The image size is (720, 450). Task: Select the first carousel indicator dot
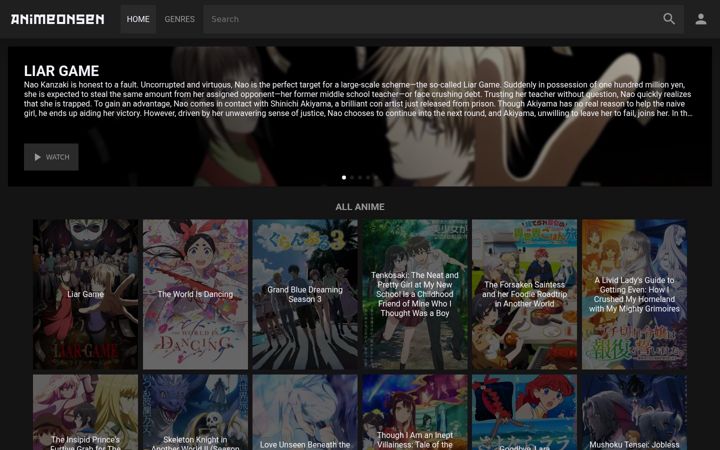click(344, 177)
